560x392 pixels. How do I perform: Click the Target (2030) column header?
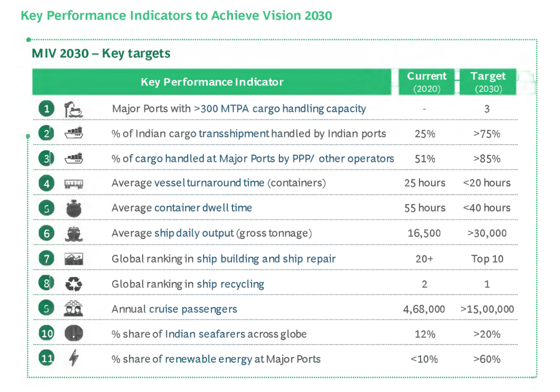(488, 82)
